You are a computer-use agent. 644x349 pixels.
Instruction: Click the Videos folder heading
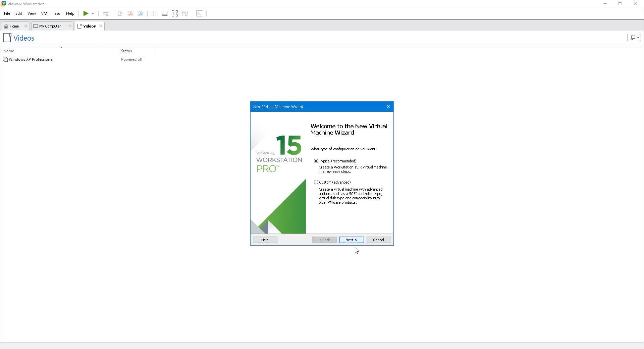[24, 38]
